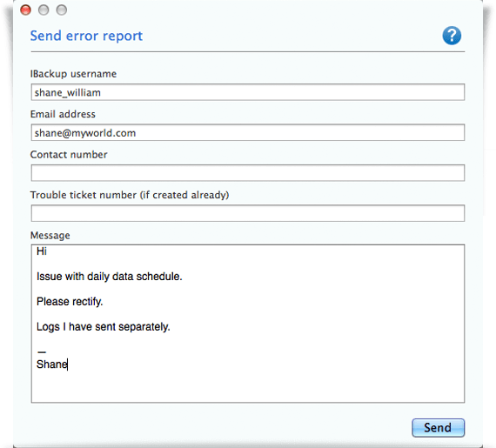Close the Send error report window

click(25, 10)
